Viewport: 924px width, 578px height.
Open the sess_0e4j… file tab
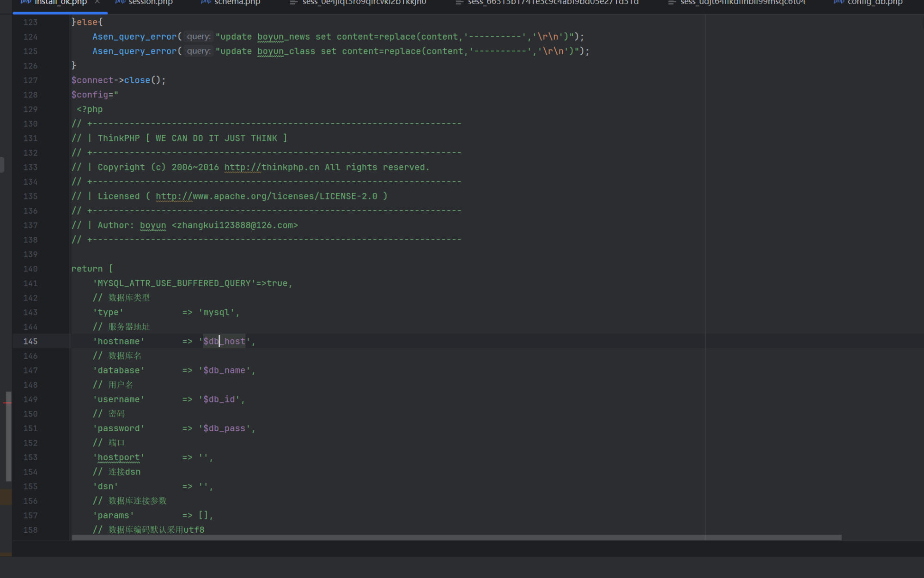tap(359, 3)
